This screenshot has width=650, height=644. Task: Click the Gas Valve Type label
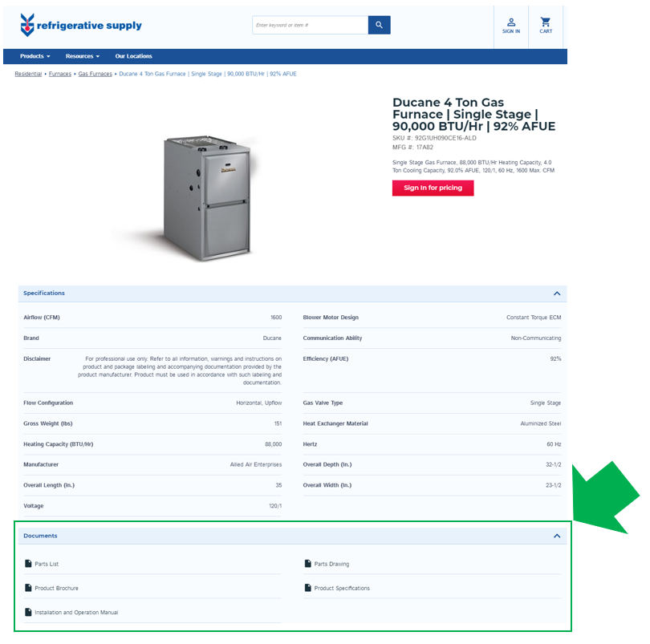[323, 403]
